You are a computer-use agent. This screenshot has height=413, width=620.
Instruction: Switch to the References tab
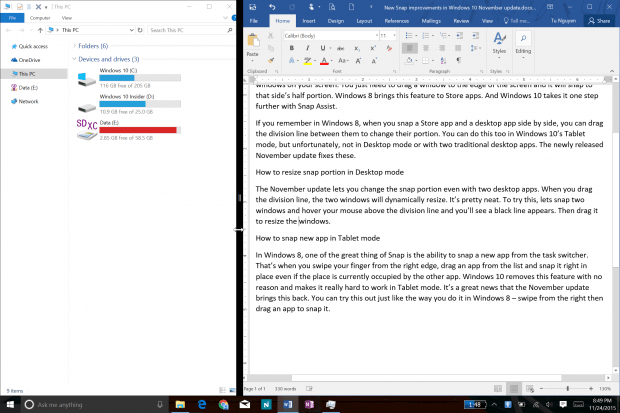point(397,21)
